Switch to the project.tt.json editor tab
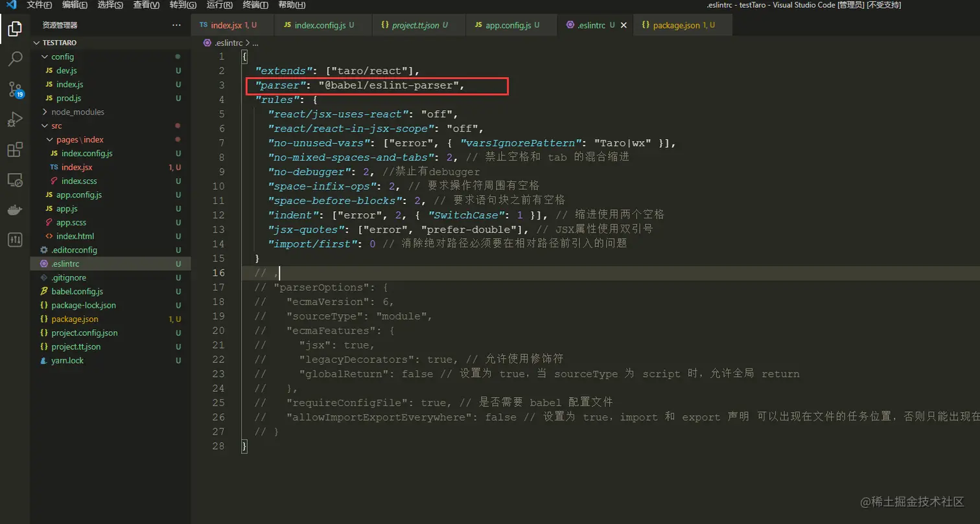This screenshot has width=980, height=524. (x=419, y=25)
